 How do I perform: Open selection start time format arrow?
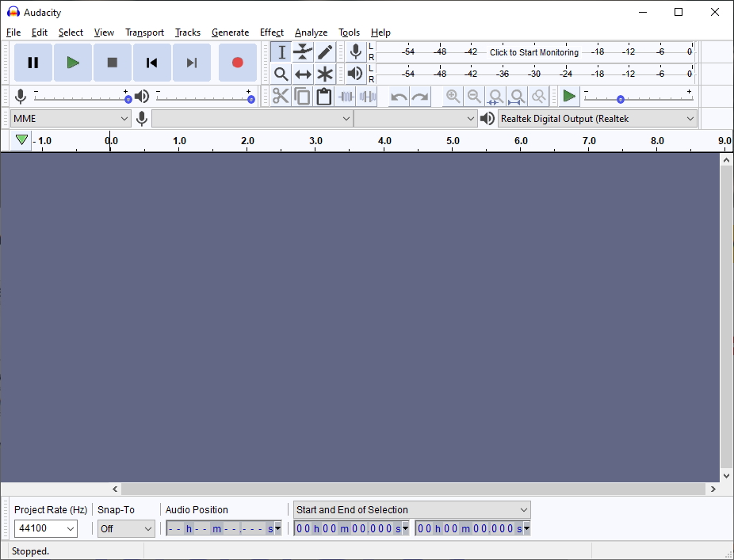[405, 528]
